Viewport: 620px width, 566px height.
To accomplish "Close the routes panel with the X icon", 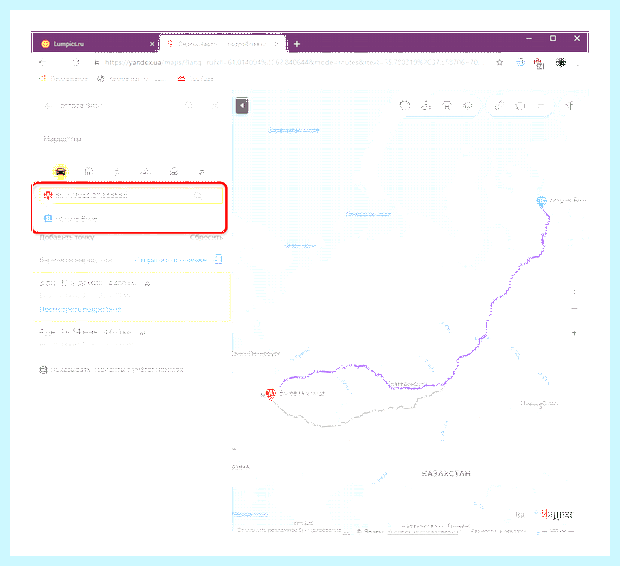I will 215,105.
